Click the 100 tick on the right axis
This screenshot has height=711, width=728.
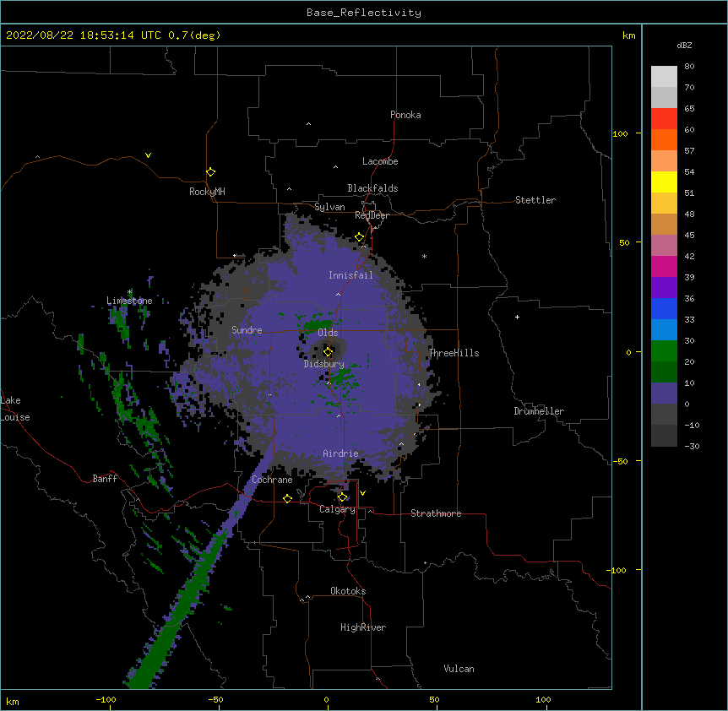pyautogui.click(x=620, y=133)
